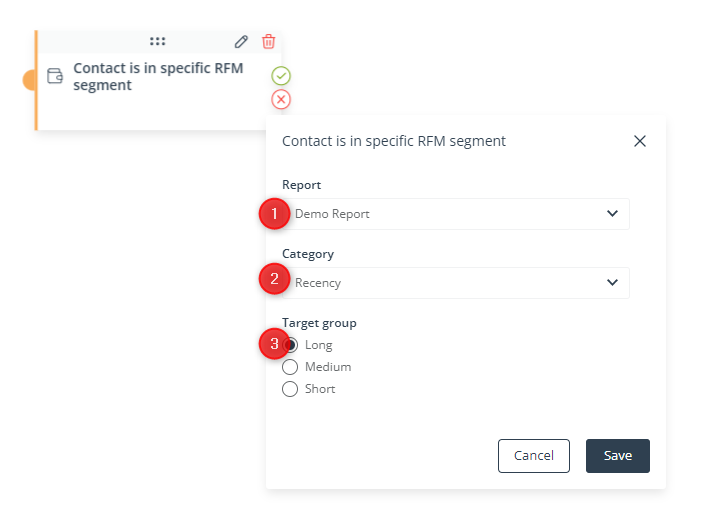This screenshot has height=521, width=701.
Task: Click the wallet icon beside the node title
Action: coord(55,76)
